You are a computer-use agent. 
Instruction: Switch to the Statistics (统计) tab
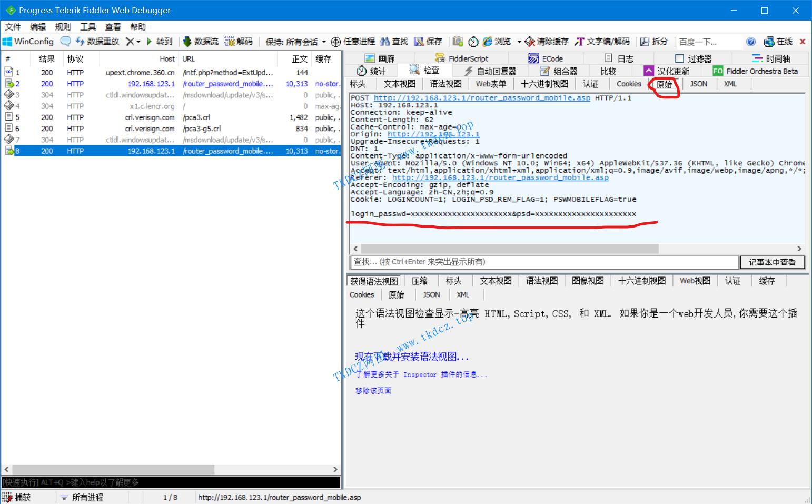(371, 71)
